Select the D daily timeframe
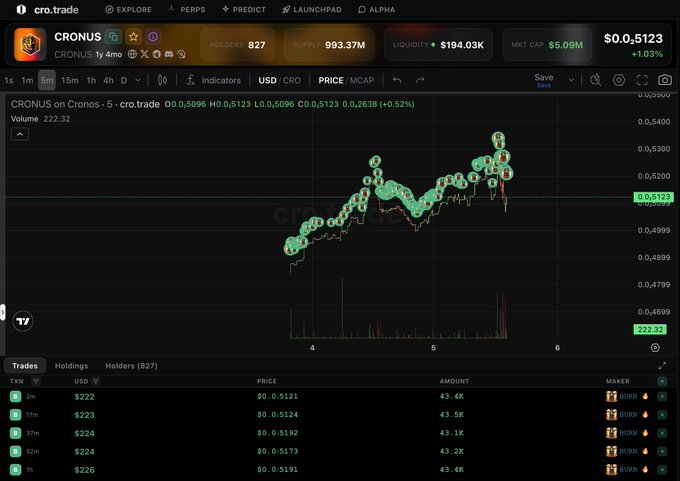 (124, 81)
